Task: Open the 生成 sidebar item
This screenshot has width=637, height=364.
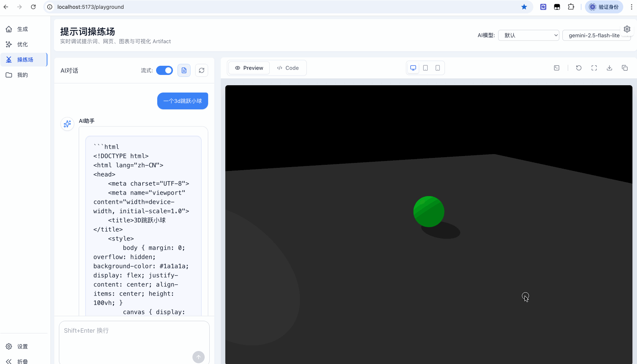Action: [24, 29]
